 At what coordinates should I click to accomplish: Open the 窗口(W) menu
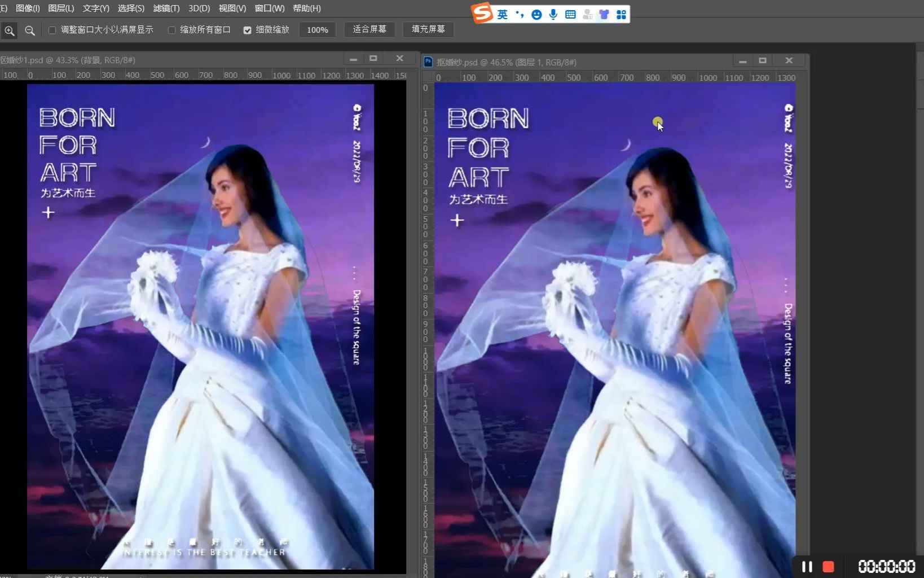270,8
